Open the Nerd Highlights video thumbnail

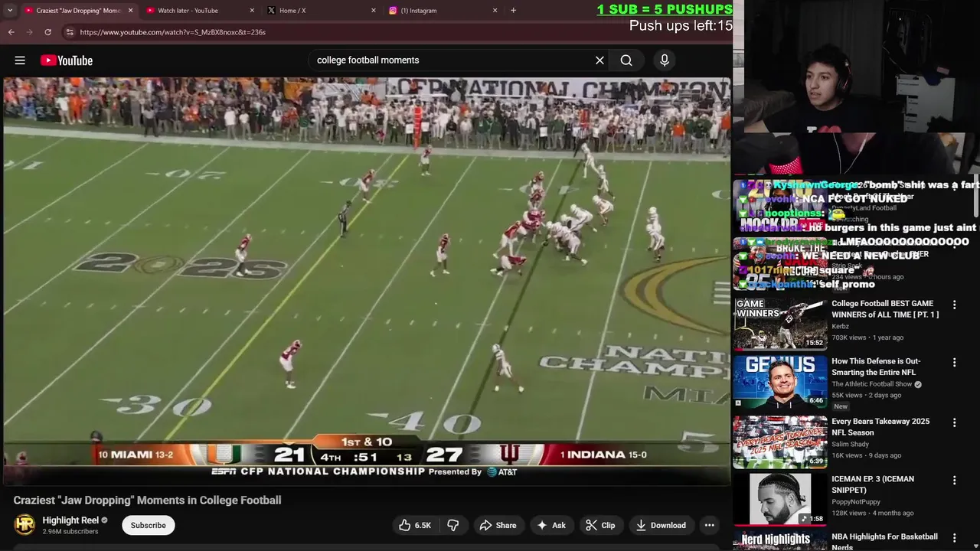(x=780, y=540)
